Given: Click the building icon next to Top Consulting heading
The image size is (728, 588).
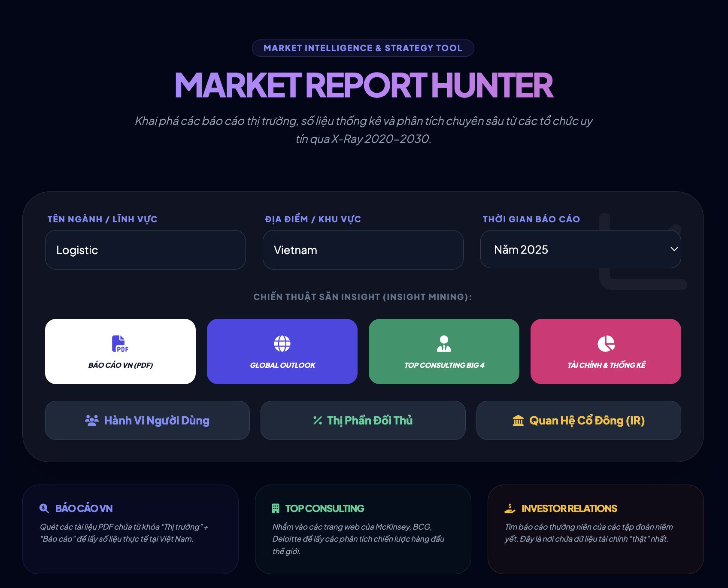Looking at the screenshot, I should (x=276, y=509).
